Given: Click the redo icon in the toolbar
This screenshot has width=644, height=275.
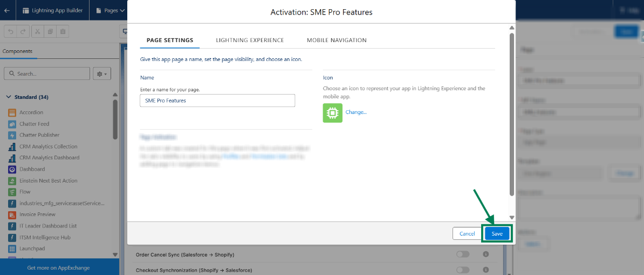Looking at the screenshot, I should [23, 31].
